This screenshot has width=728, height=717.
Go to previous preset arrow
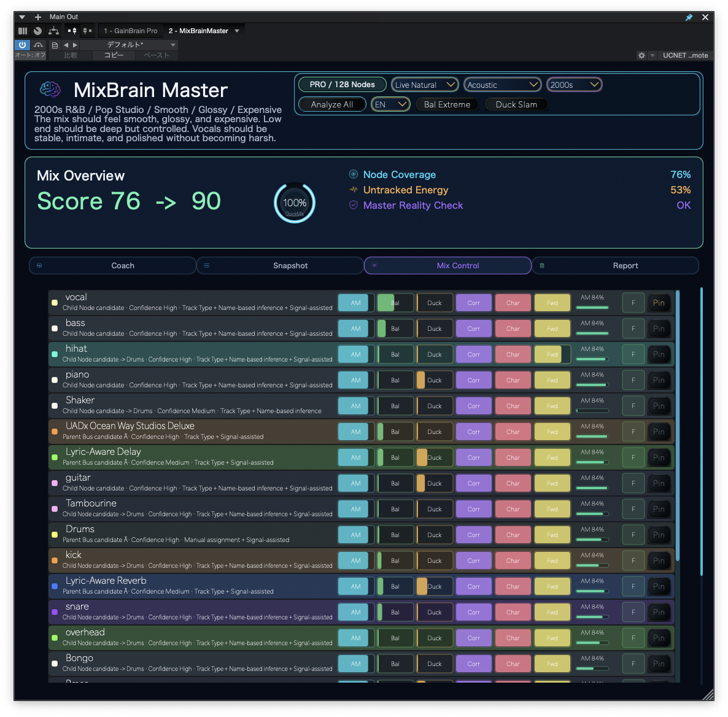click(x=66, y=45)
